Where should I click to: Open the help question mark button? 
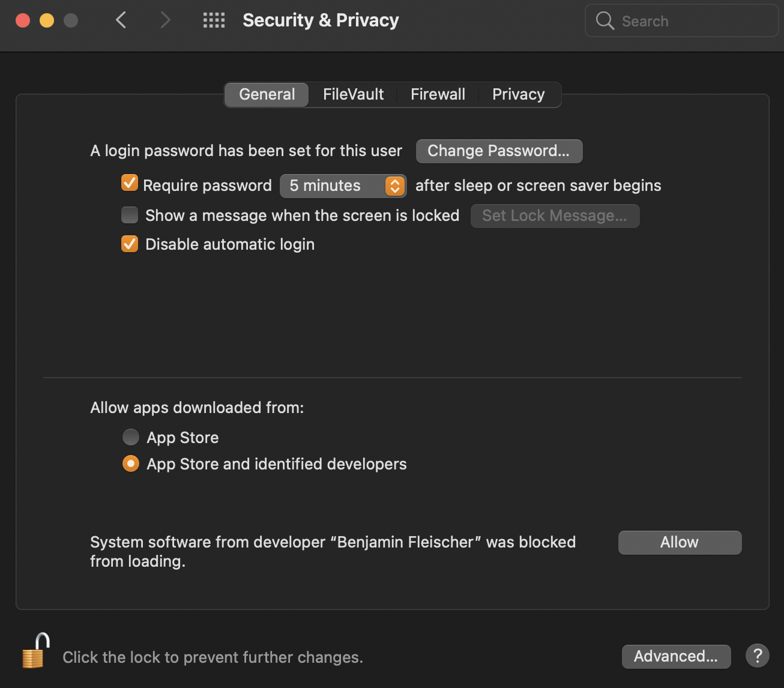(757, 656)
